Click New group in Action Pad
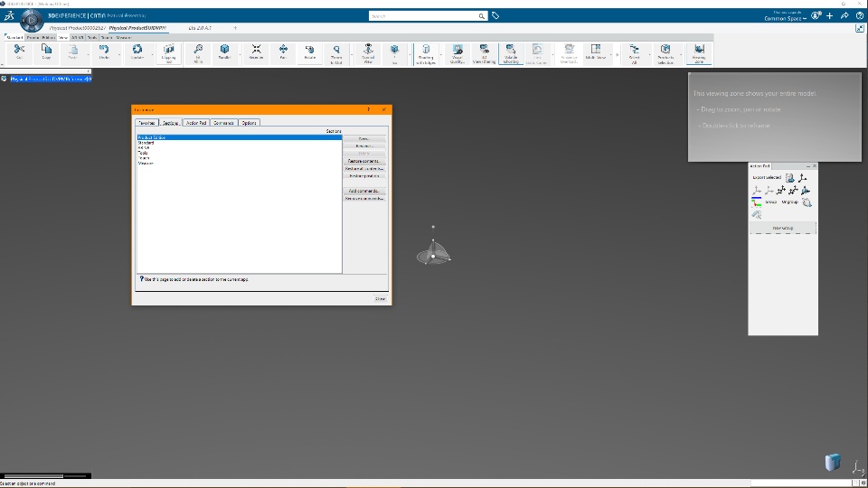868x488 pixels. click(x=783, y=228)
